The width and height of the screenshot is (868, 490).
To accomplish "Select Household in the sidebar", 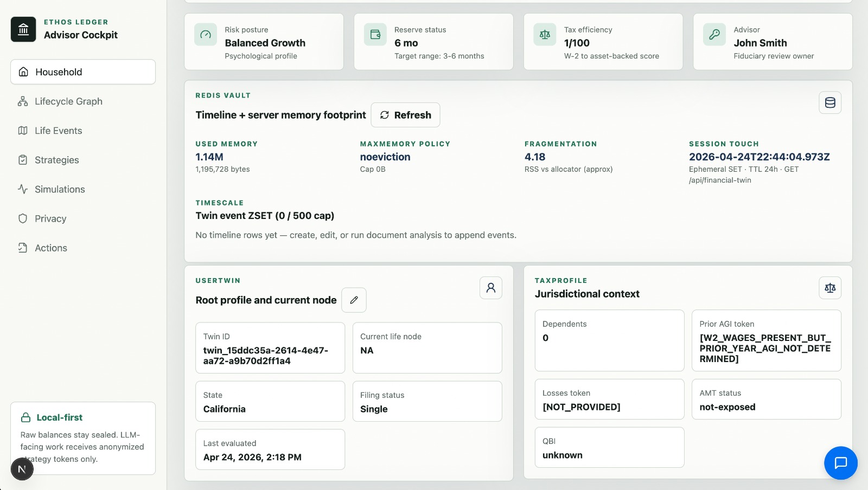I will click(x=83, y=72).
